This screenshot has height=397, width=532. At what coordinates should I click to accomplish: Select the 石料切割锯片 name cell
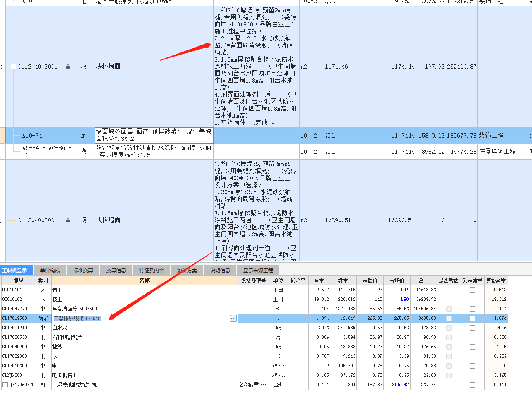(x=145, y=338)
